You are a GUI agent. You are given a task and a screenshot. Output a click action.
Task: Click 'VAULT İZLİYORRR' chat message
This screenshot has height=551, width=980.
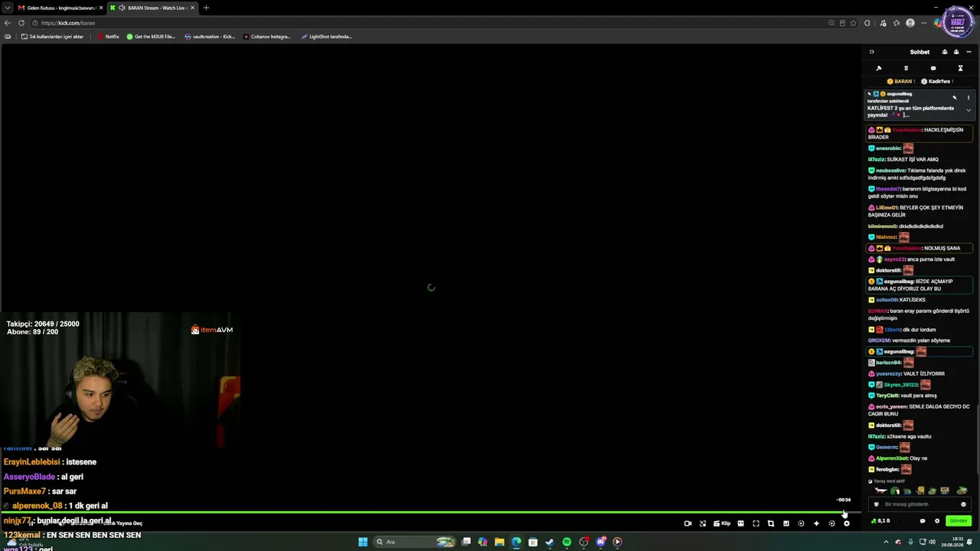924,373
